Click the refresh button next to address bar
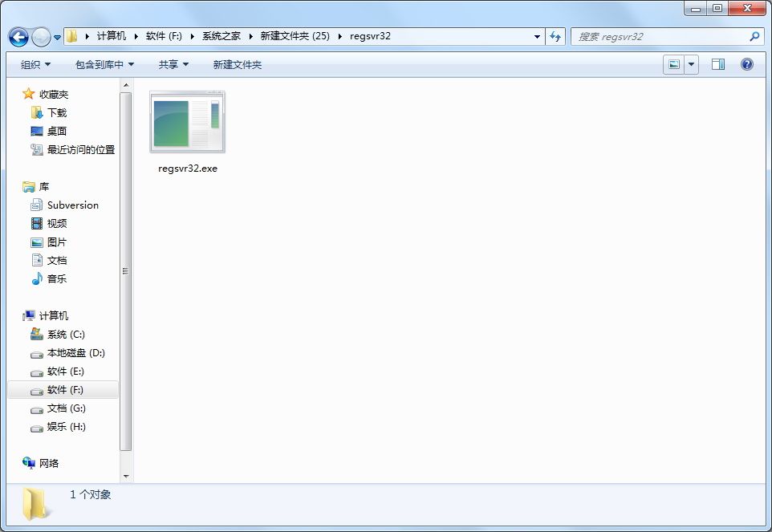This screenshot has width=772, height=532. coord(555,36)
